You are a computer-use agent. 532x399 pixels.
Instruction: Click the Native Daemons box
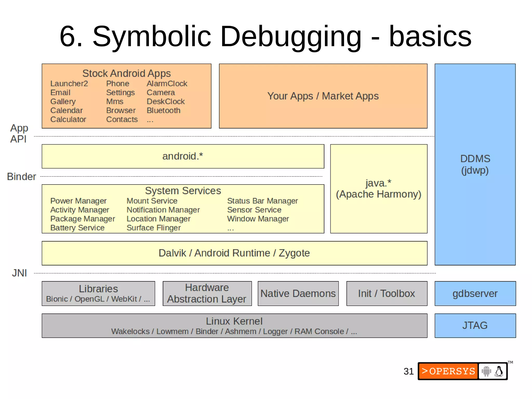coord(298,293)
